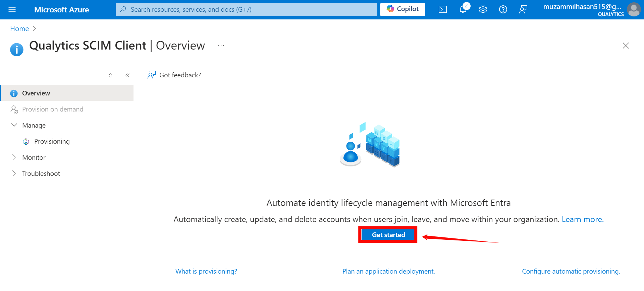
Task: Open the Learn more link
Action: pyautogui.click(x=583, y=219)
